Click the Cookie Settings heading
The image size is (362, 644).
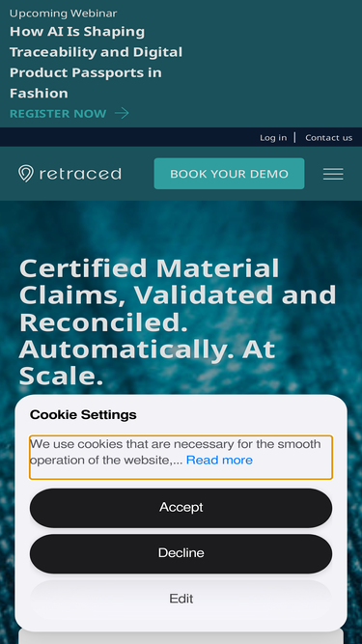point(83,415)
